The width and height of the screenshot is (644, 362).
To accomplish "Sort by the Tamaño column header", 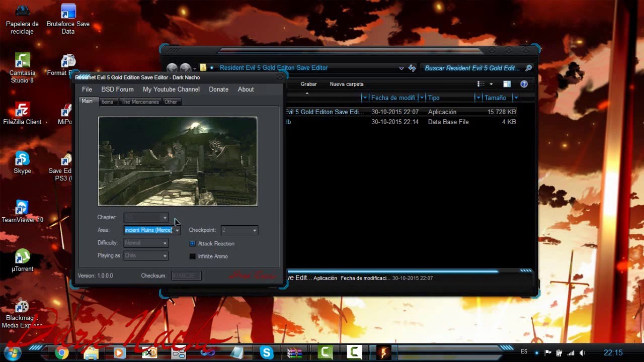I will pos(496,98).
